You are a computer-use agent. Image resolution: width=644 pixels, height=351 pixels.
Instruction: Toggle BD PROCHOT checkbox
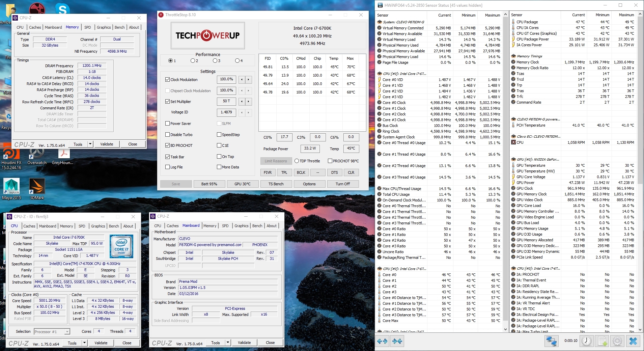click(167, 145)
